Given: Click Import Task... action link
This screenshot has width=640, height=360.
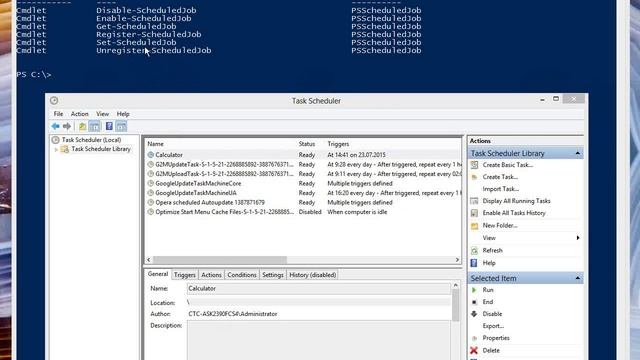Looking at the screenshot, I should (500, 189).
